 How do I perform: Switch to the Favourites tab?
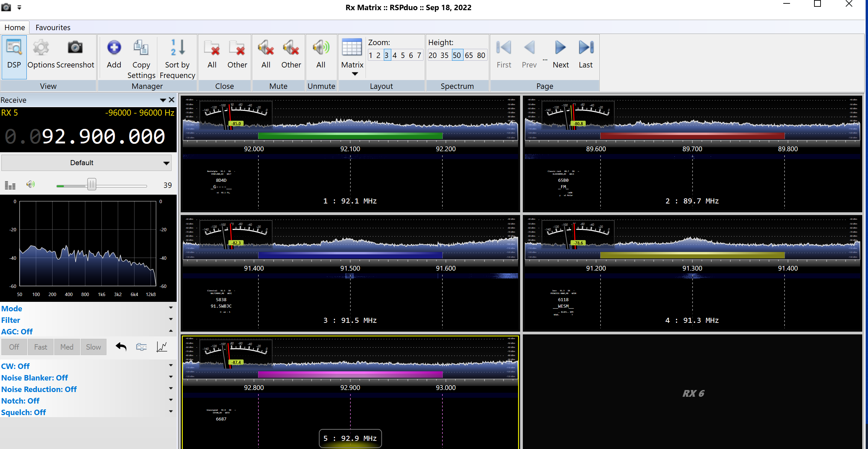click(x=53, y=27)
